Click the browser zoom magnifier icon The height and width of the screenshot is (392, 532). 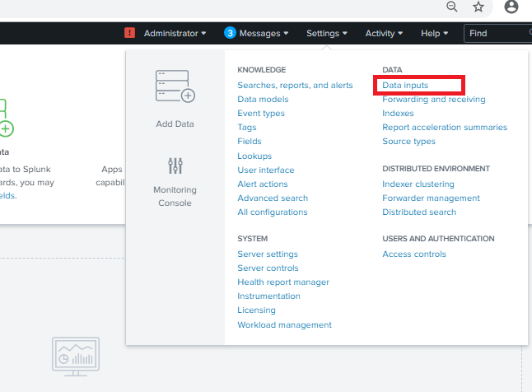click(451, 7)
